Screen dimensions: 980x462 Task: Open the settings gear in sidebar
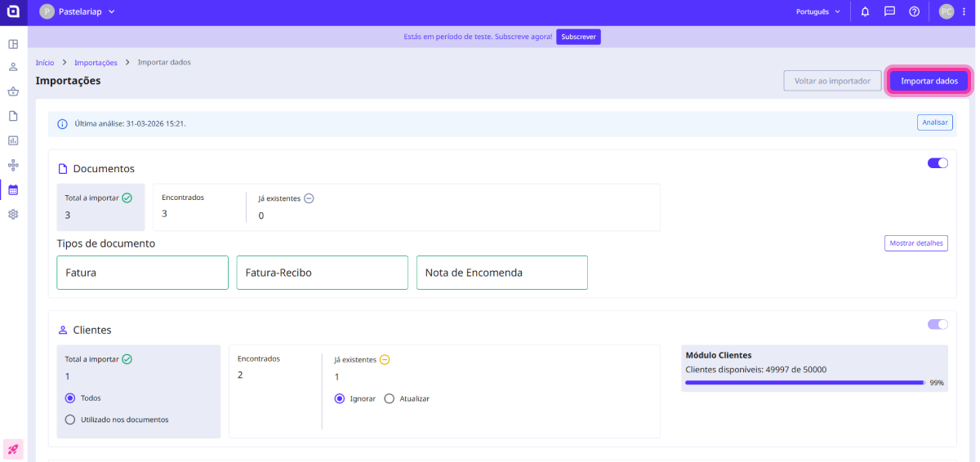(x=13, y=214)
